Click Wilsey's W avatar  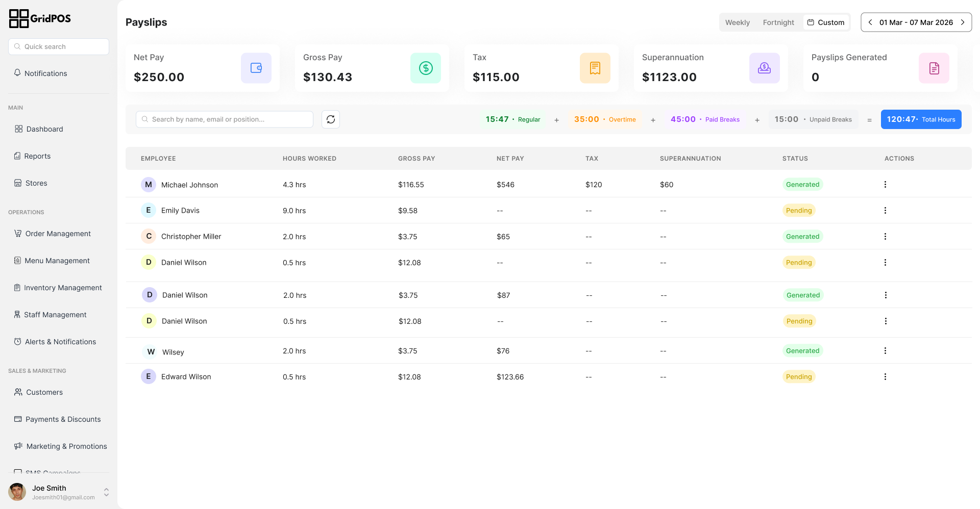pyautogui.click(x=151, y=352)
